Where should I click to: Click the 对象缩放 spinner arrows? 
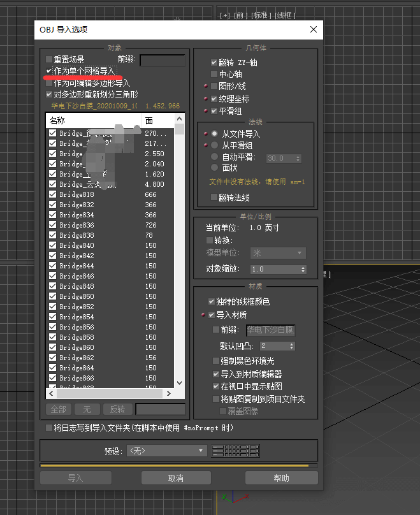pos(301,270)
